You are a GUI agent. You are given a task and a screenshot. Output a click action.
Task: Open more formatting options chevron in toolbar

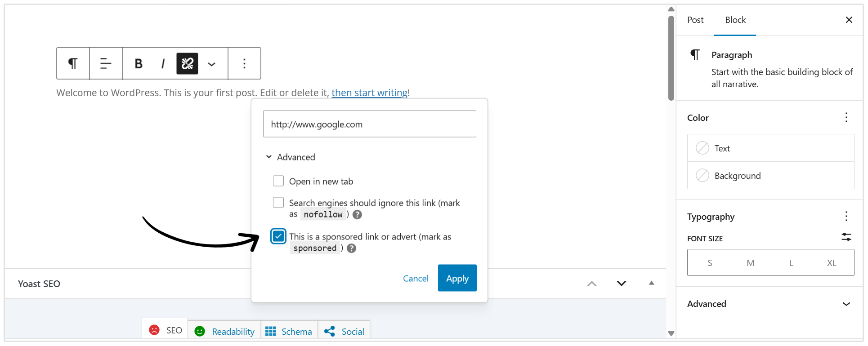[211, 63]
